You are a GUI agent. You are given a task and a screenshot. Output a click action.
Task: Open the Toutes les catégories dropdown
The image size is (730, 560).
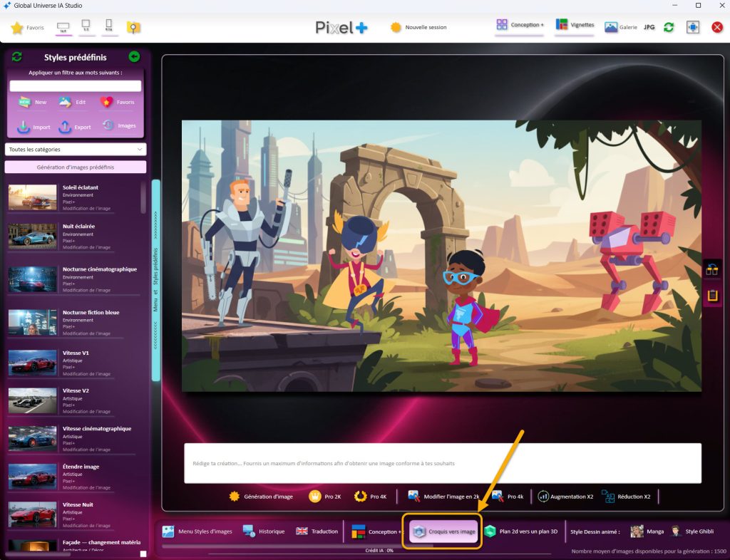point(76,150)
